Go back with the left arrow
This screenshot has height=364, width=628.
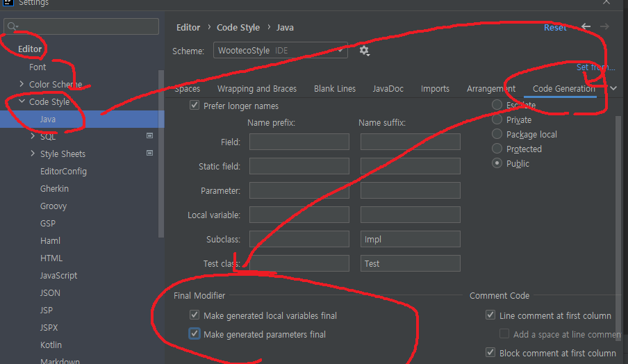click(586, 27)
